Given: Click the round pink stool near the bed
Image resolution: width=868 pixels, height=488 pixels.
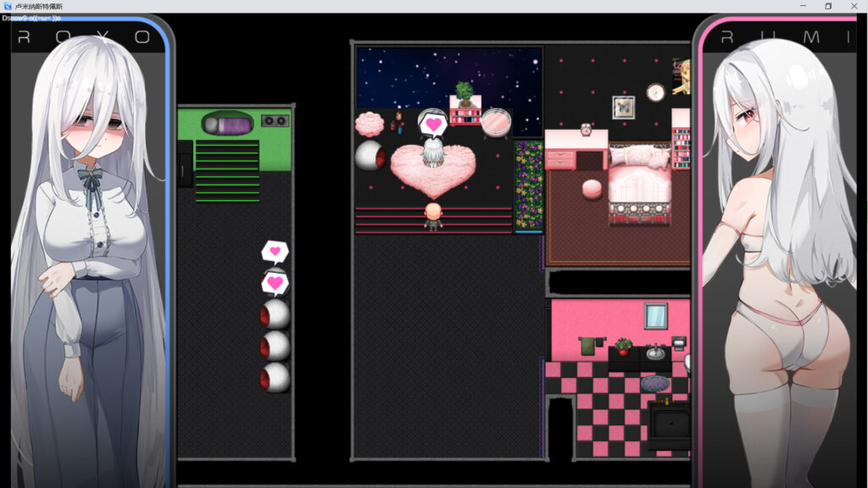Looking at the screenshot, I should 592,189.
